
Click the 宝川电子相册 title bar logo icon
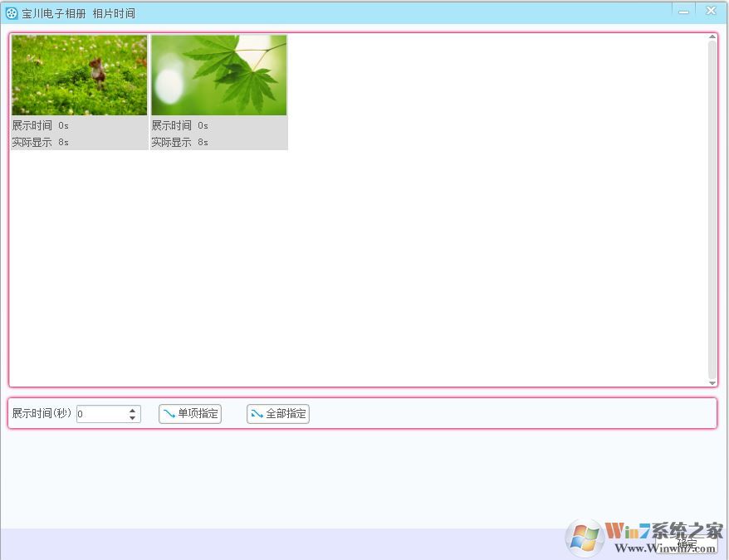[12, 12]
